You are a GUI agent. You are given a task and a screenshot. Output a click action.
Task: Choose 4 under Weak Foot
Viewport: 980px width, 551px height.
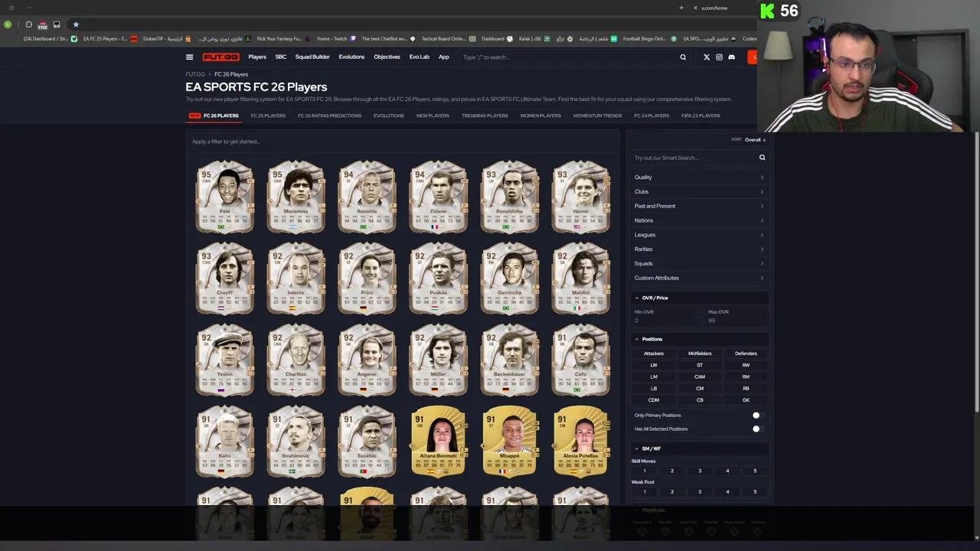coord(727,491)
